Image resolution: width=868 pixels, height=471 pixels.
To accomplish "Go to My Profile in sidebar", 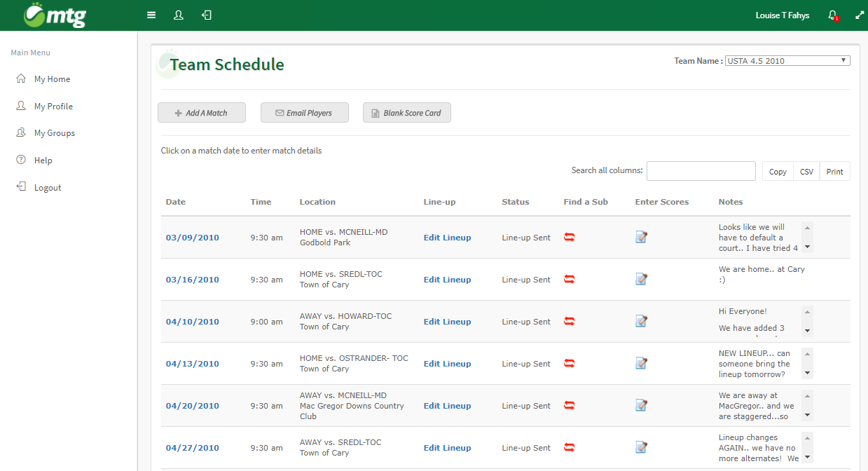I will pos(53,107).
